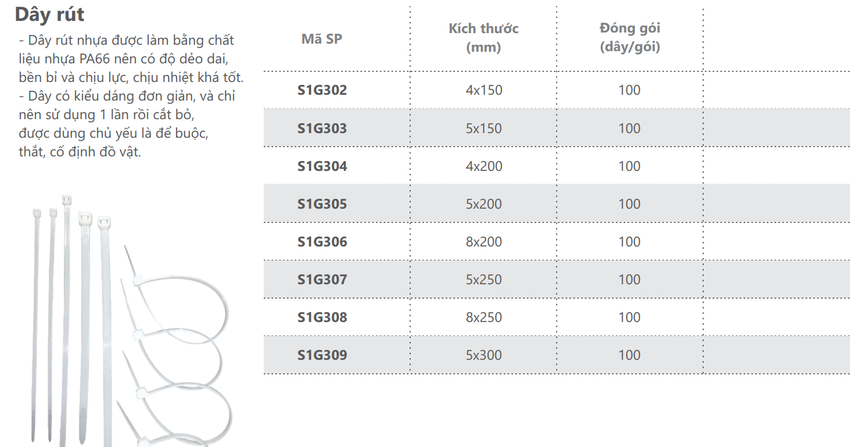Viewport: 868px width, 447px height.
Task: Click the 'Đóng gói (dây/gói)' column header
Action: coord(630,38)
